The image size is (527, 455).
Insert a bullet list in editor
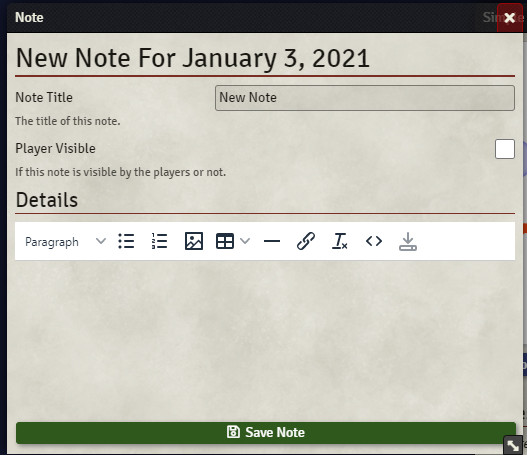coord(126,241)
